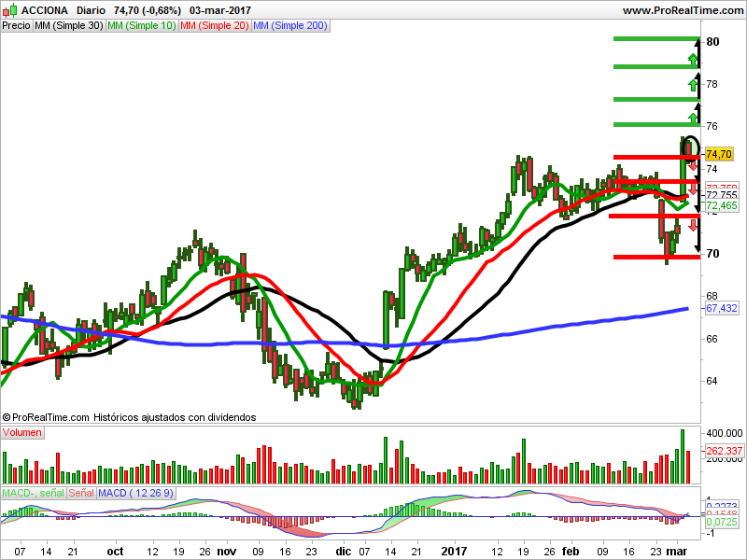
Task: Click the Diario timeframe text in header
Action: [91, 10]
